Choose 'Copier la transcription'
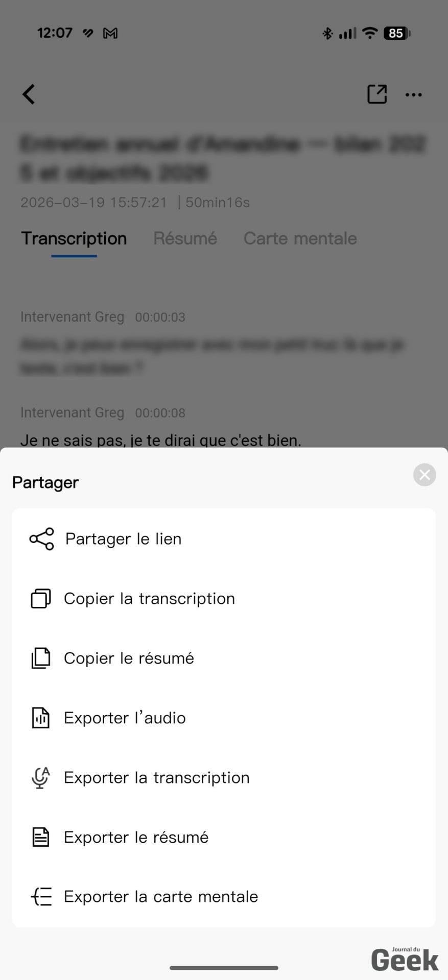Viewport: 448px width, 980px height. coord(149,599)
